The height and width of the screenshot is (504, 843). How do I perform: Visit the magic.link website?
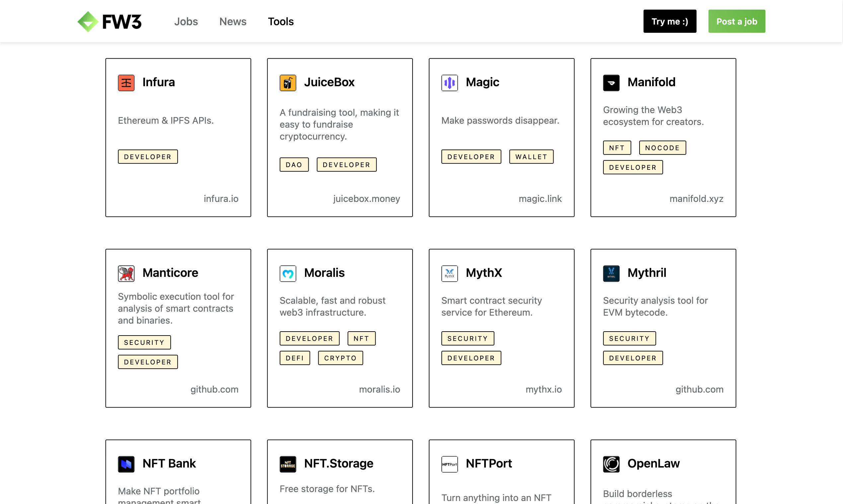tap(540, 199)
